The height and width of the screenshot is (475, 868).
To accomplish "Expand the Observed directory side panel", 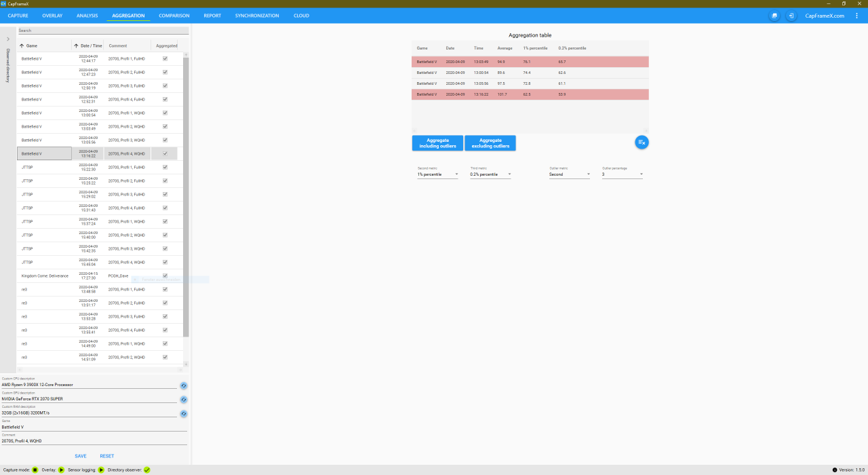I will 8,39.
